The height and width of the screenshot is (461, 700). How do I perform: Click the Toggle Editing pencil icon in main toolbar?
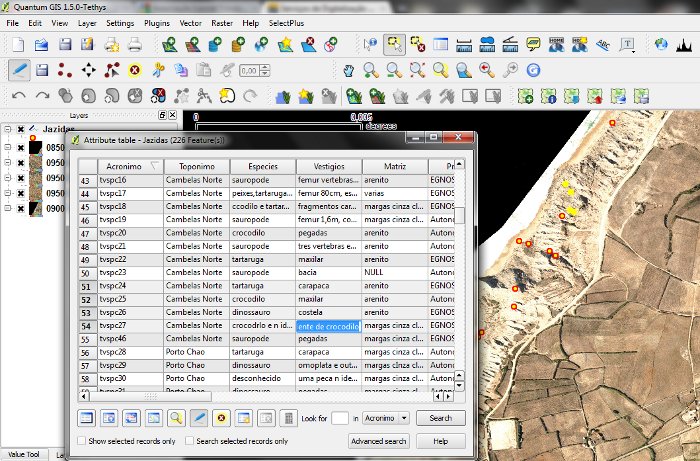click(x=19, y=70)
